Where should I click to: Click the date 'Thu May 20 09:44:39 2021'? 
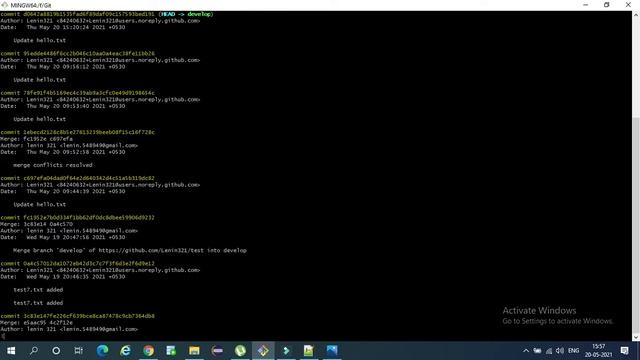[66, 191]
